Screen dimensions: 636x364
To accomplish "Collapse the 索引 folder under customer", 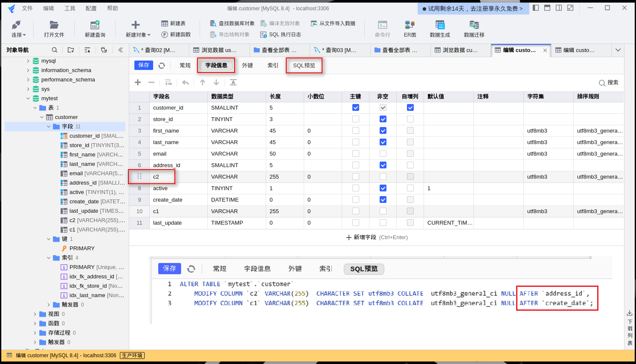I will tap(48, 257).
